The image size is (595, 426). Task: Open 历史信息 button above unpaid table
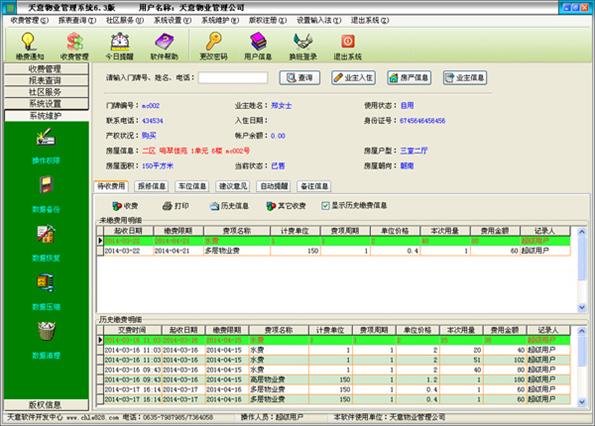coord(229,206)
